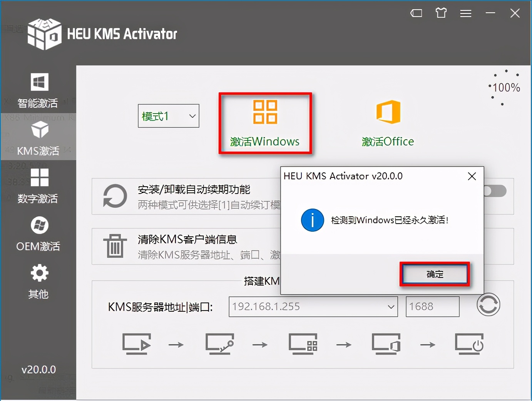Click the 192.168.1.255 server address field

coord(313,307)
